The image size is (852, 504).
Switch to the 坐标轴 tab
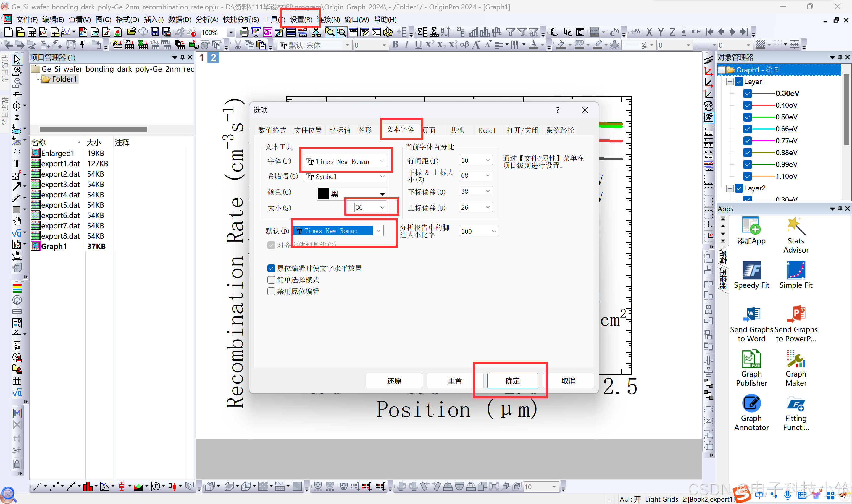(340, 130)
